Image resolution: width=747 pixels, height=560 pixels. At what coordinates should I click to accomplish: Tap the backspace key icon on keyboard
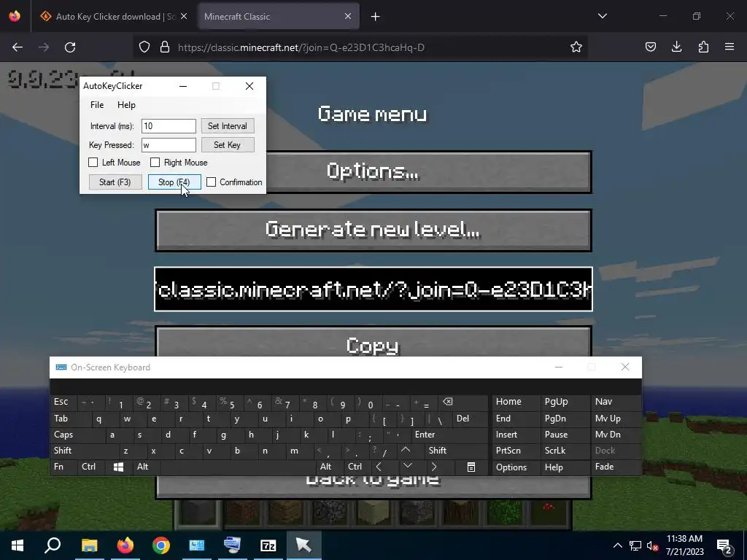pos(461,402)
